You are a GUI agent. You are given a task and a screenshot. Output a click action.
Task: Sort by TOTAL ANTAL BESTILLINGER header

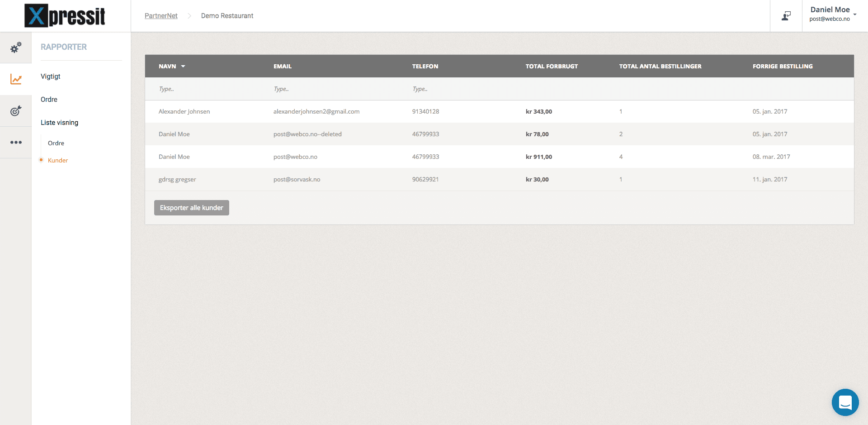[660, 67]
